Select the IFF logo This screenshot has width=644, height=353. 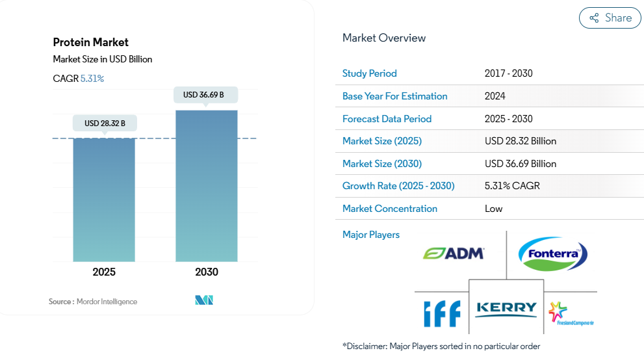click(x=441, y=313)
